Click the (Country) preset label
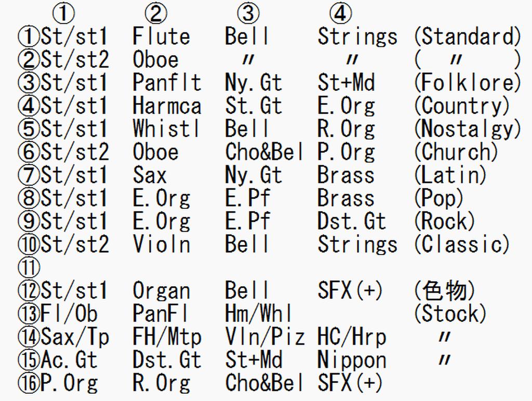This screenshot has height=401, width=532. coord(462,106)
